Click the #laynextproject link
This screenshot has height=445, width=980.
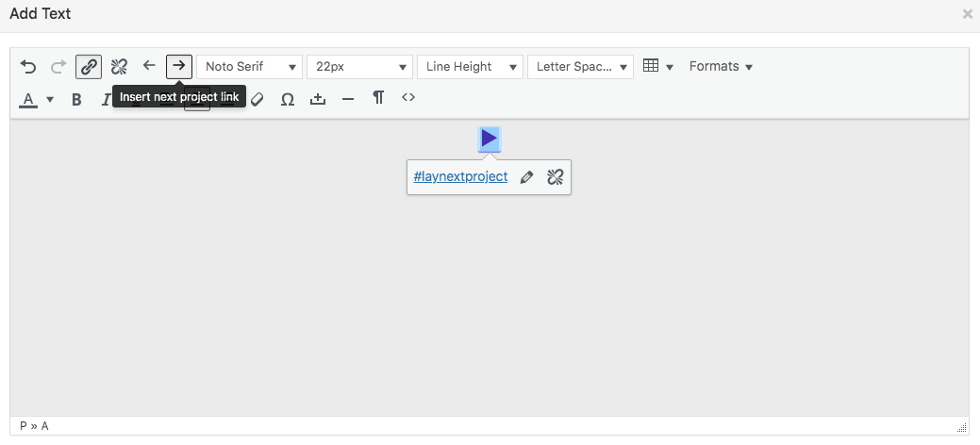(460, 176)
